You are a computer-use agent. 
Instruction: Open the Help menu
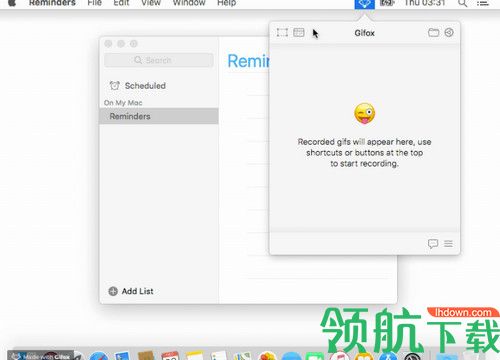(227, 3)
